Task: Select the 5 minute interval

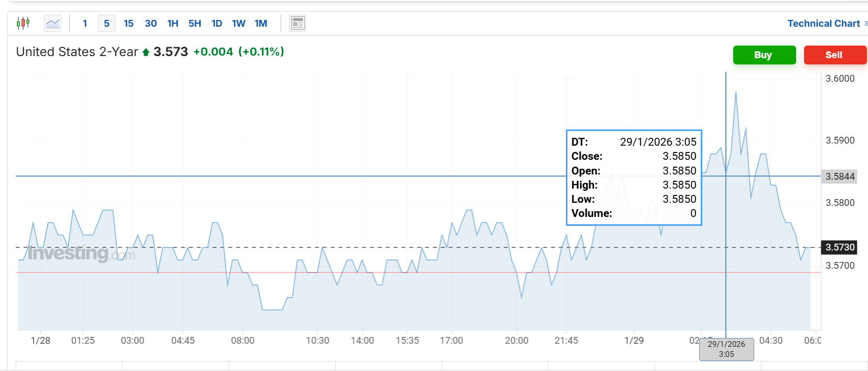Action: click(106, 24)
